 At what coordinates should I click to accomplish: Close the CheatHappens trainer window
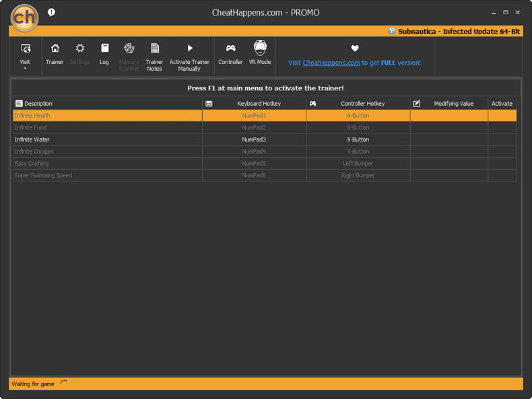[517, 12]
